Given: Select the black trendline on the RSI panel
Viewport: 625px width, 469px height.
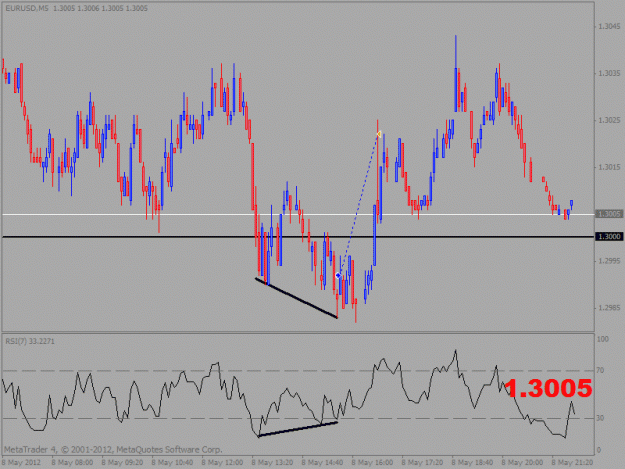Looking at the screenshot, I should [x=298, y=429].
